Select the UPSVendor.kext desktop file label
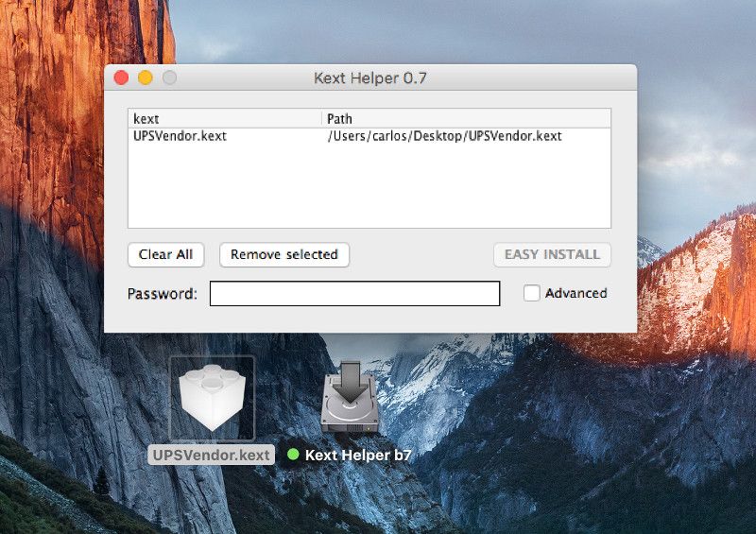The height and width of the screenshot is (534, 756). [x=211, y=455]
